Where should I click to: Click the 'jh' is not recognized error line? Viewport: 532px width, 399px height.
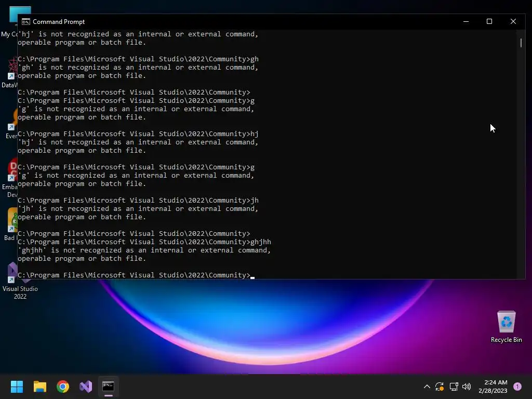pos(138,209)
